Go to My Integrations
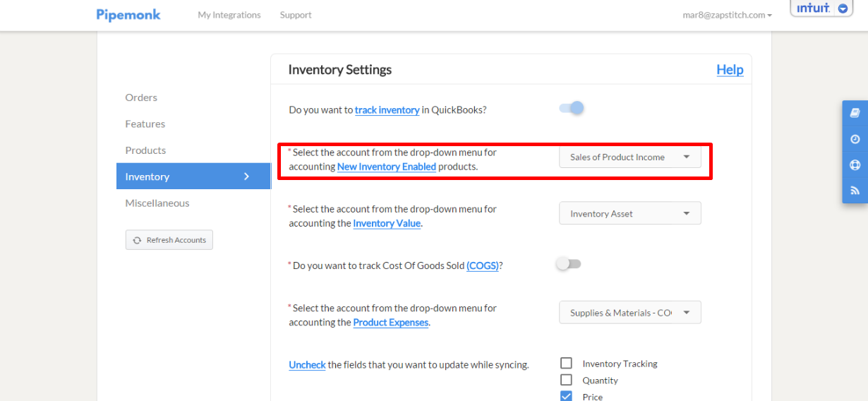Viewport: 868px width, 401px height. click(x=229, y=15)
